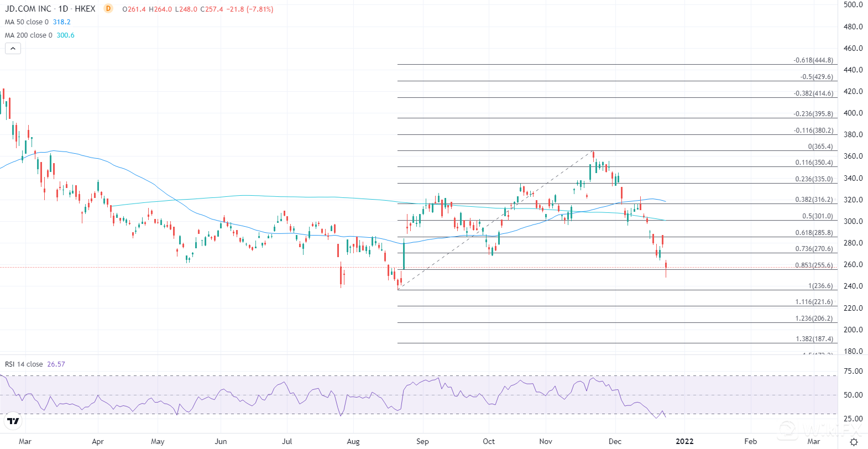Open chart settings gear icon
Viewport: 868px width, 449px height.
[854, 442]
